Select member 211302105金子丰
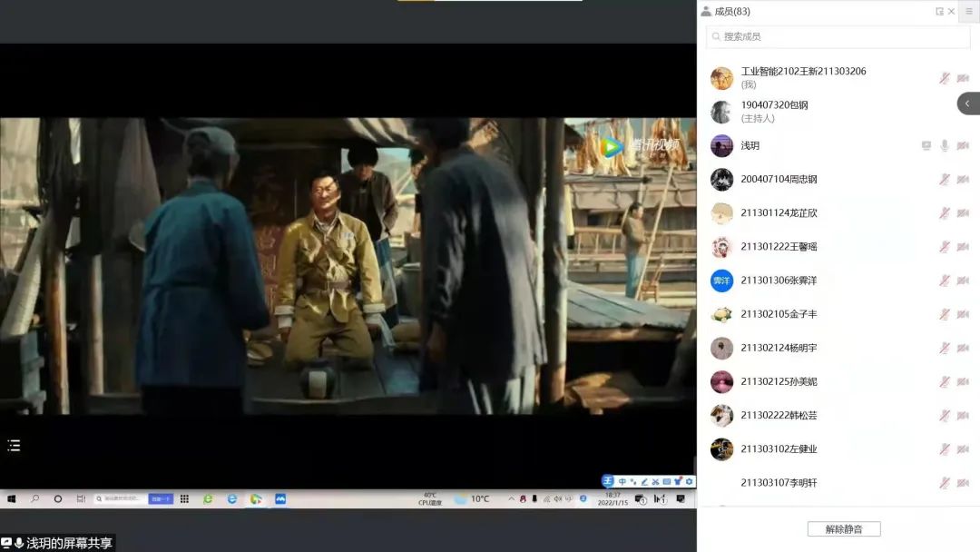The image size is (980, 552). click(x=838, y=314)
